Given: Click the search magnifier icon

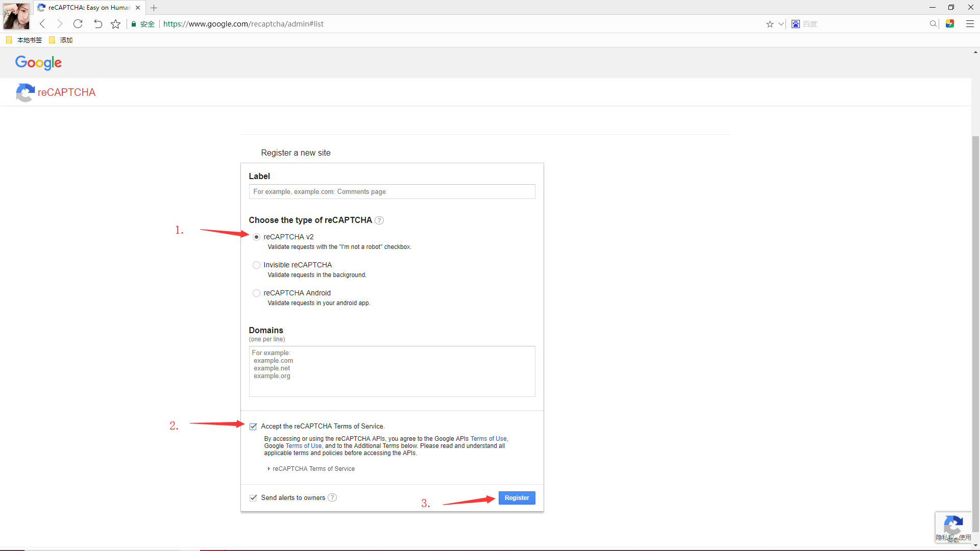Looking at the screenshot, I should point(933,24).
